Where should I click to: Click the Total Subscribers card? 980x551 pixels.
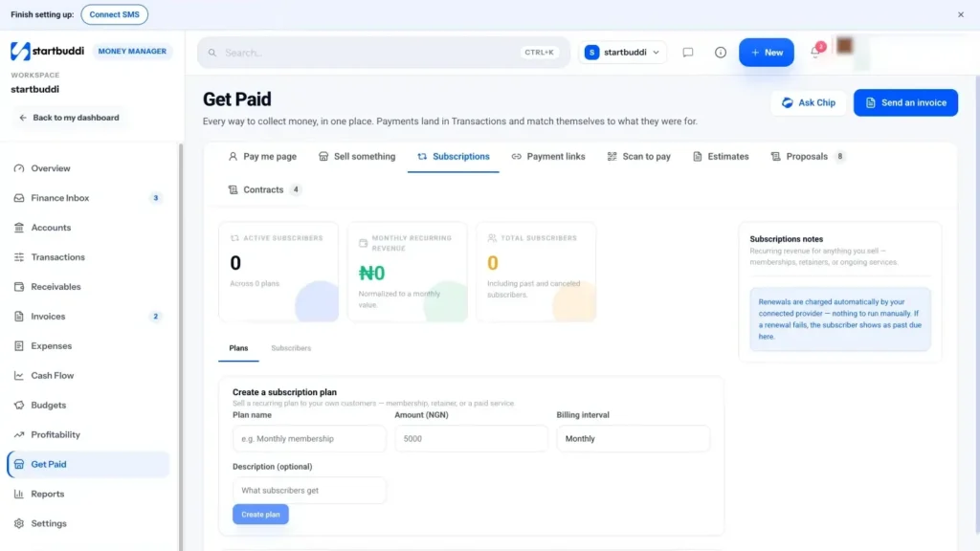click(x=536, y=272)
